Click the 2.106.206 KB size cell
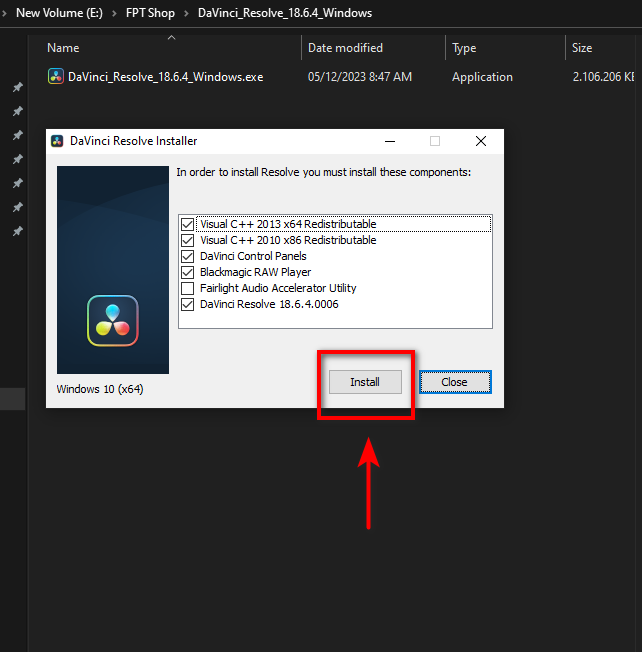Viewport: 642px width, 652px height. pyautogui.click(x=603, y=77)
